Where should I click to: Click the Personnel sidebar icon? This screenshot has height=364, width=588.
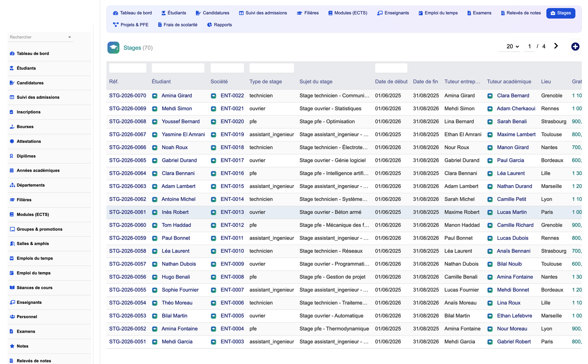(x=12, y=317)
